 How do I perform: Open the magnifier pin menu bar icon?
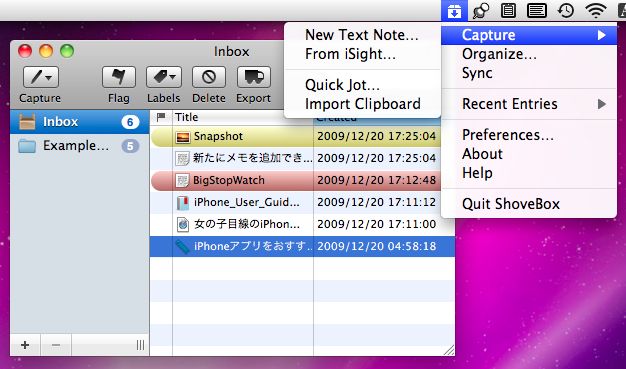pyautogui.click(x=481, y=11)
